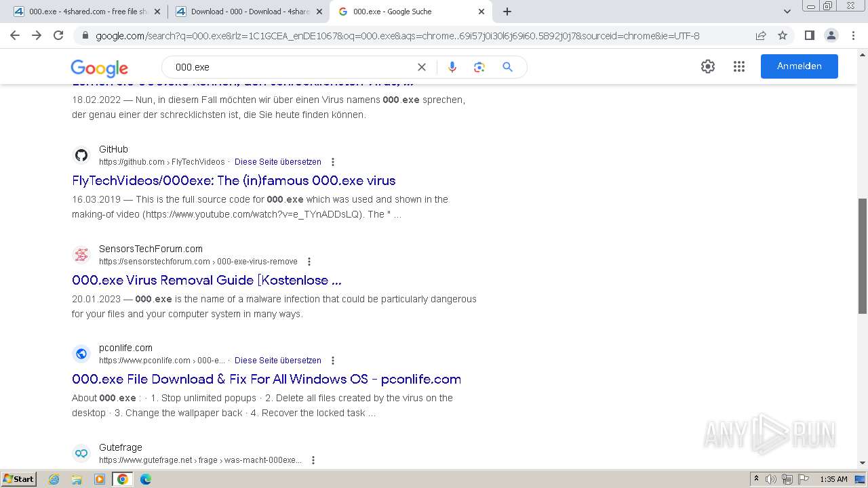Click the Gutefrage site name
868x488 pixels.
[121, 447]
